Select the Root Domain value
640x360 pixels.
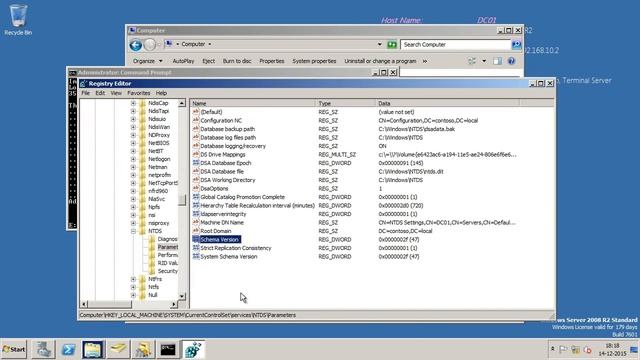(216, 231)
